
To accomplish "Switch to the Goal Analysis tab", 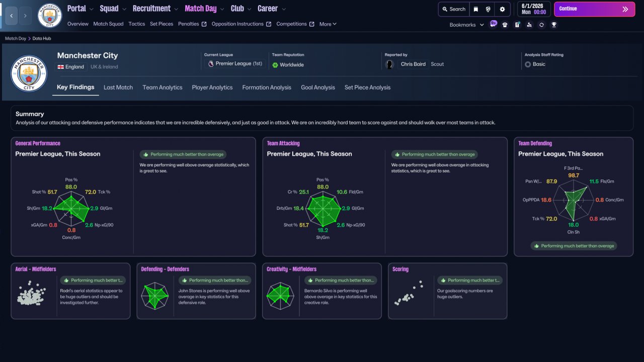I will [318, 87].
